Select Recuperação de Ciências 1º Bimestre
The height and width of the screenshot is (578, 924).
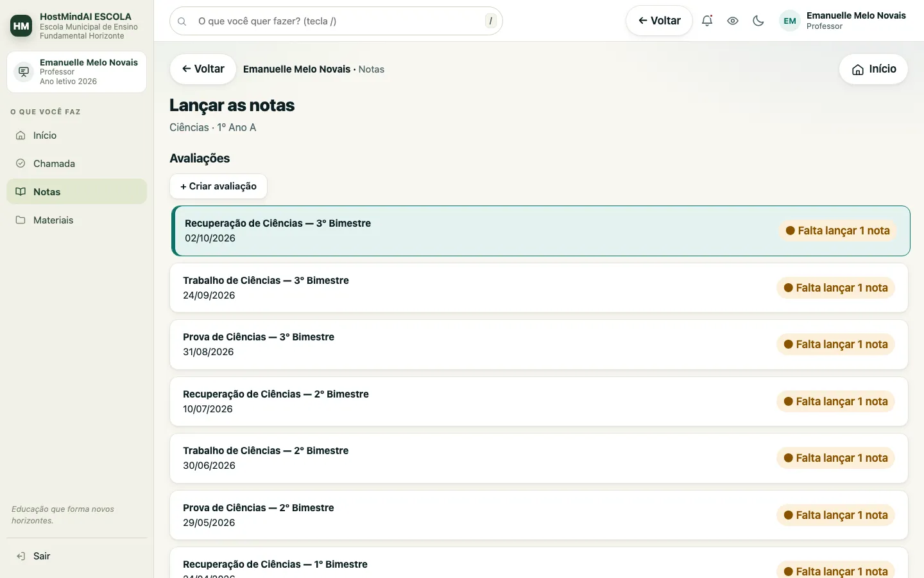(539, 563)
